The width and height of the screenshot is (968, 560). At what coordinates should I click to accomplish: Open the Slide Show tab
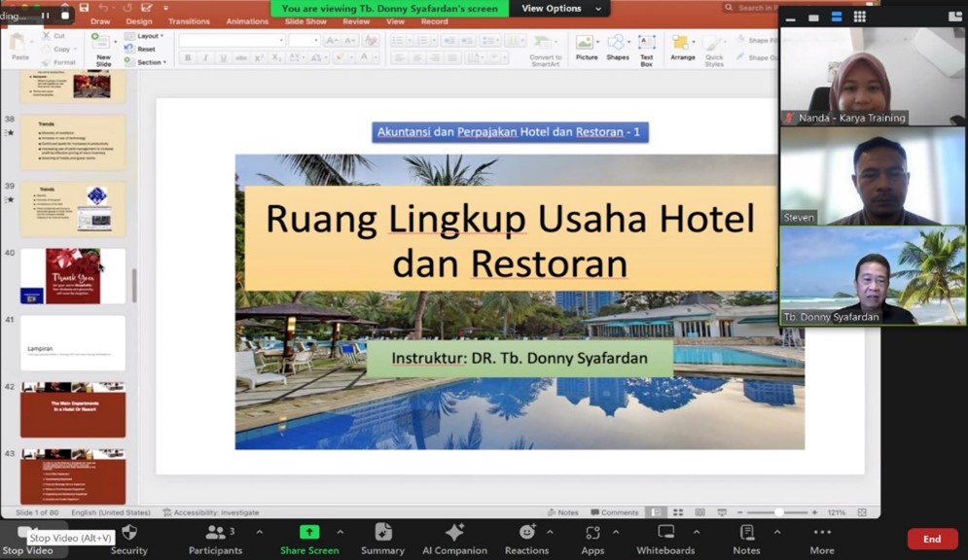(305, 21)
